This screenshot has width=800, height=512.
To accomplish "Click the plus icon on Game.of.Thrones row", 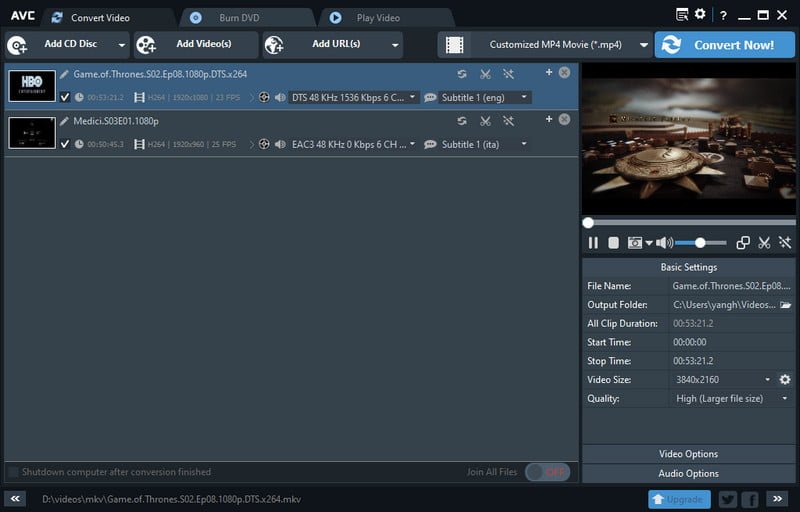I will point(549,72).
